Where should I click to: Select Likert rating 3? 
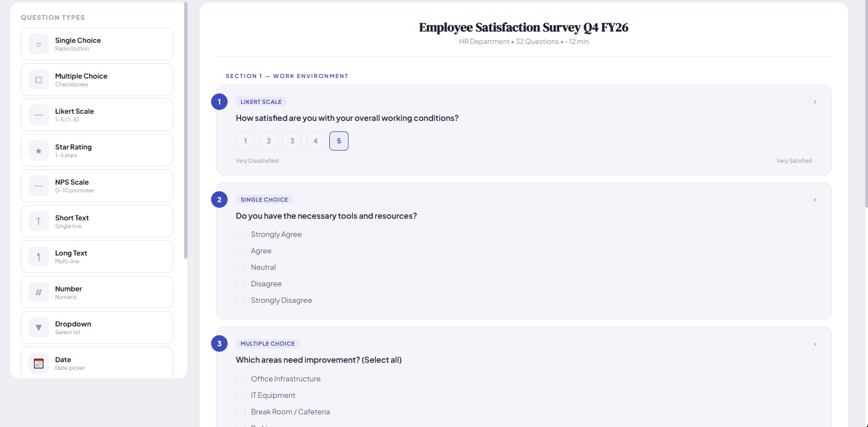[292, 141]
